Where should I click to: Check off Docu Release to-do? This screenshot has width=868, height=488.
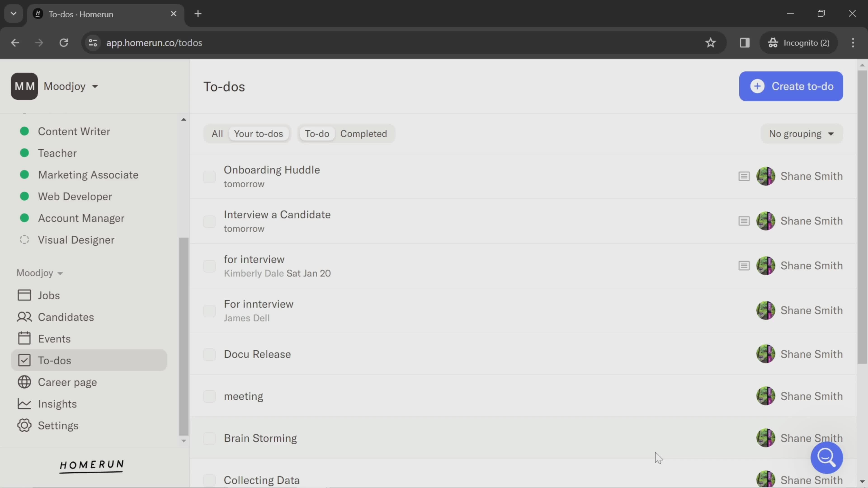click(x=209, y=354)
